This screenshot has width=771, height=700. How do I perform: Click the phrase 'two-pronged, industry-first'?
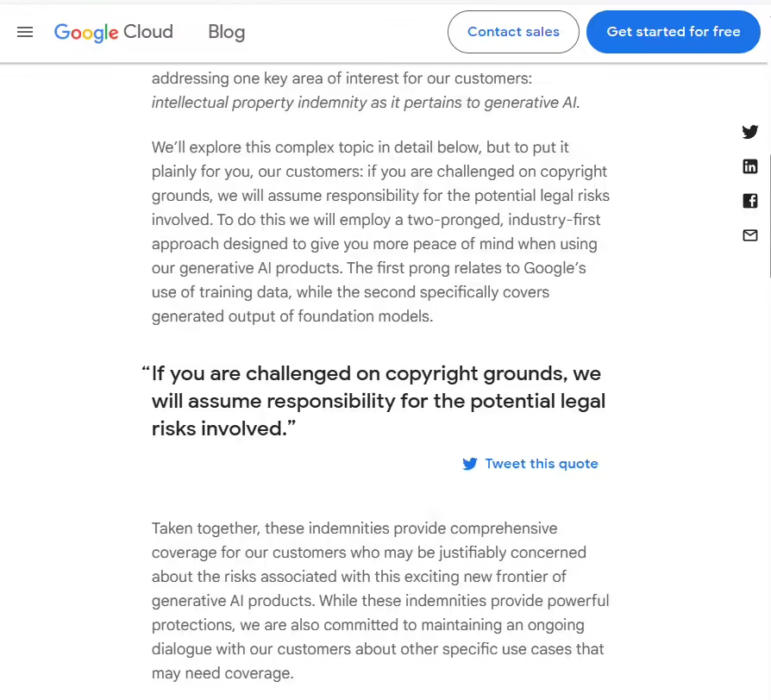tap(504, 220)
